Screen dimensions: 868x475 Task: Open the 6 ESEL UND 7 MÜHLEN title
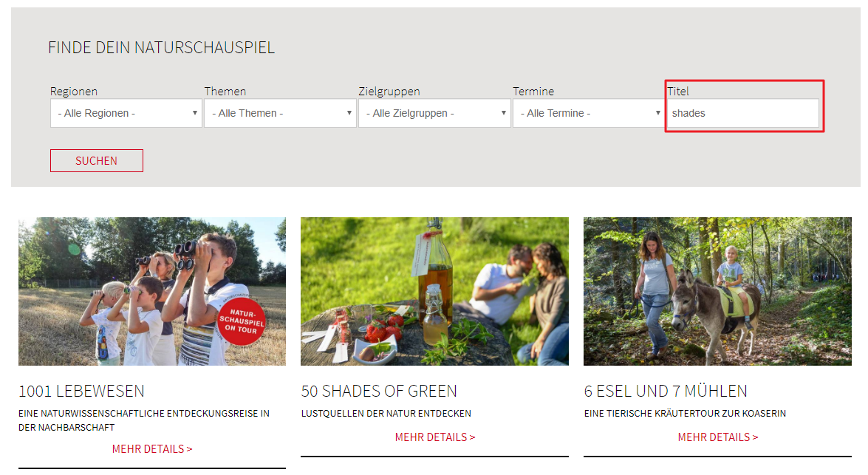point(666,391)
